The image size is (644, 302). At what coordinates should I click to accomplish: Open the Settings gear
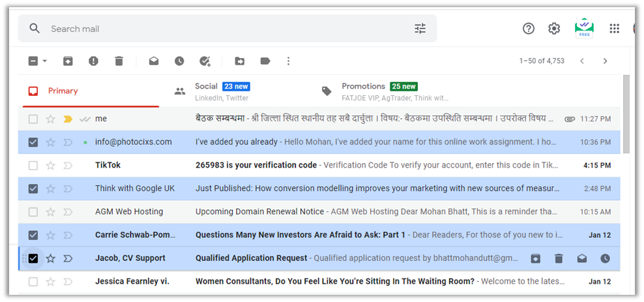(x=554, y=28)
